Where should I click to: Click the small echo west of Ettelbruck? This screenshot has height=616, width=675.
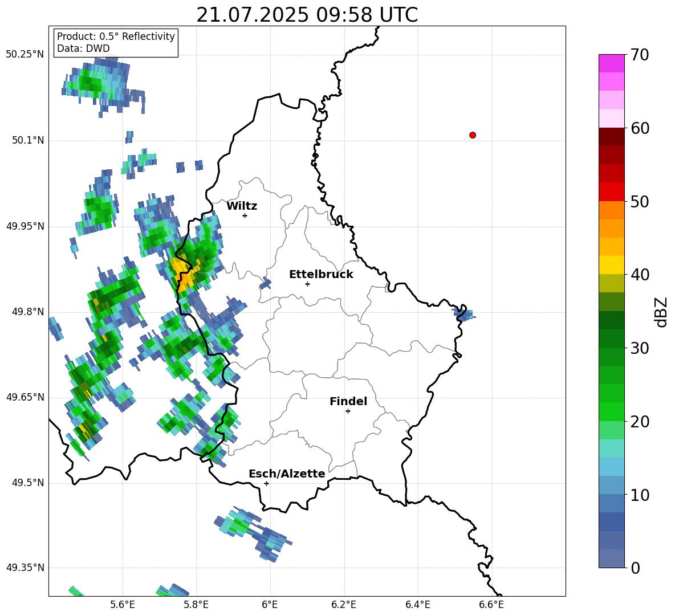265,284
